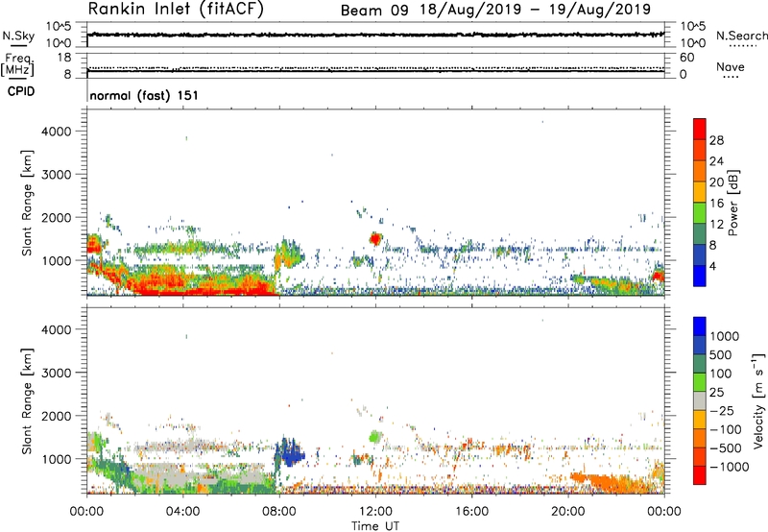
Task: Click the '10^5' tick beside N.Search
Action: (693, 27)
